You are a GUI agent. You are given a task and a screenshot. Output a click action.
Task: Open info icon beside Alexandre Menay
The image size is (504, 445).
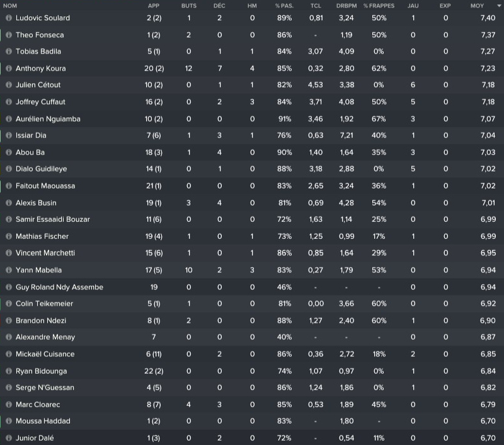[9, 337]
